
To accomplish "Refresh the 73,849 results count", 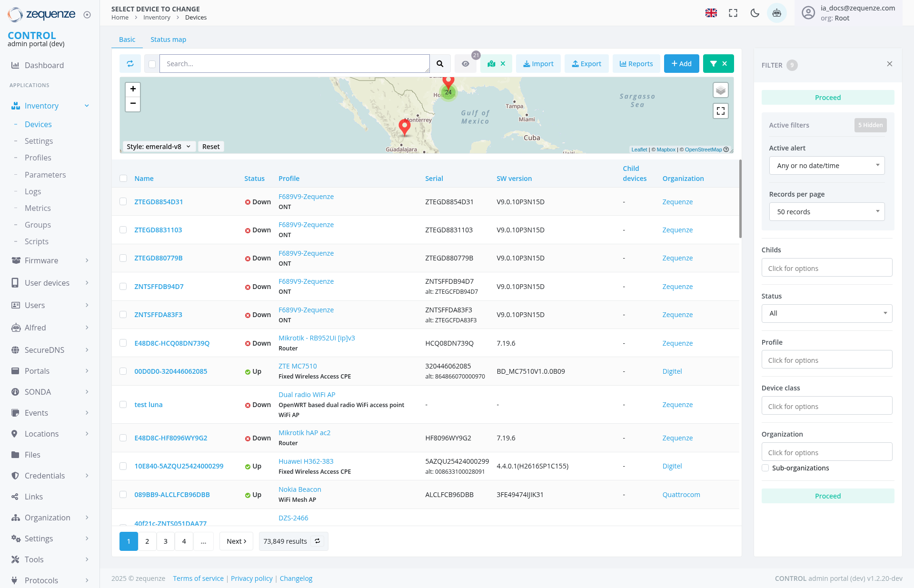I will pyautogui.click(x=318, y=541).
